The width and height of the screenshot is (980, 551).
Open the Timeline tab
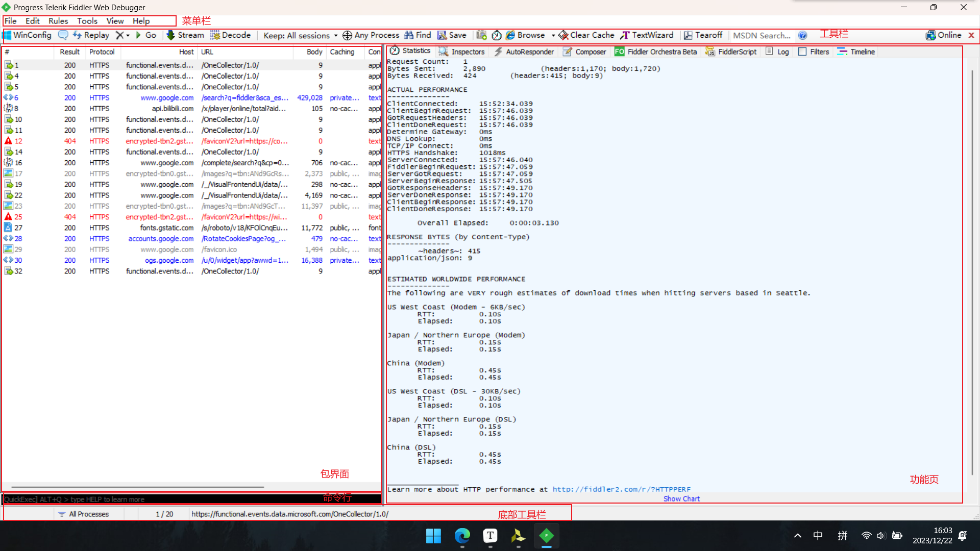[856, 52]
